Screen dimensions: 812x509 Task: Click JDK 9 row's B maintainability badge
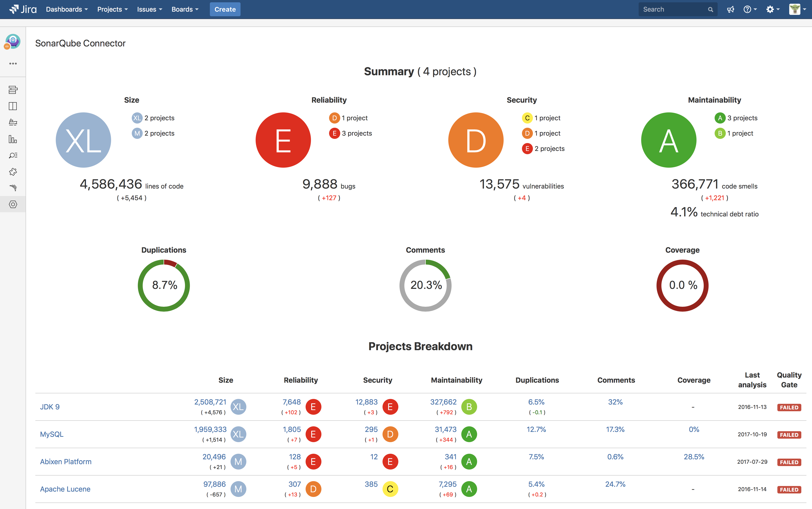click(x=469, y=407)
